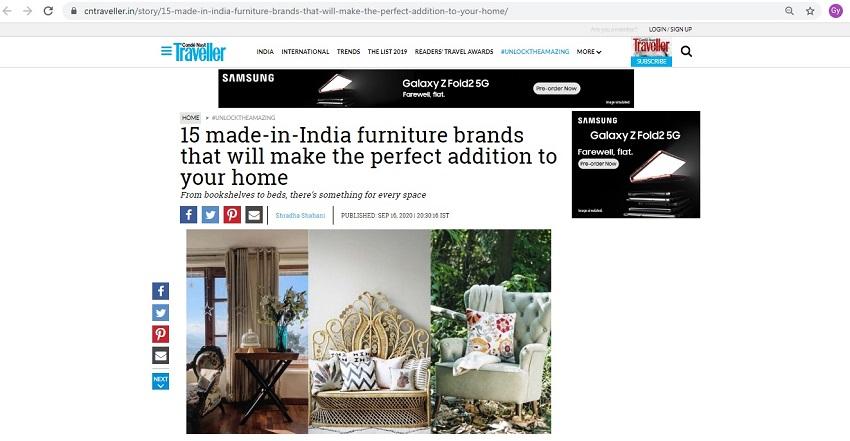Click the browser address bar URL
This screenshot has height=441, width=850.
(x=296, y=11)
